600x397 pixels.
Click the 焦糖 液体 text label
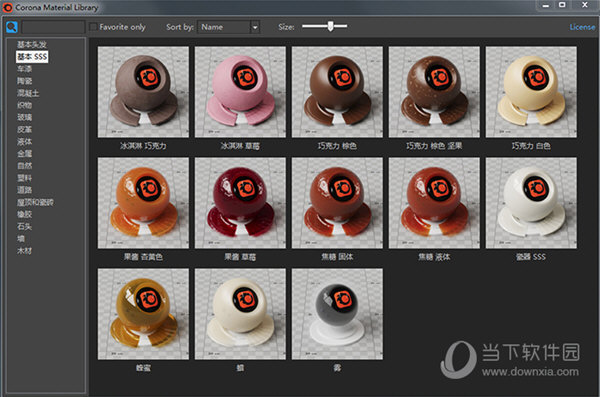coord(434,257)
